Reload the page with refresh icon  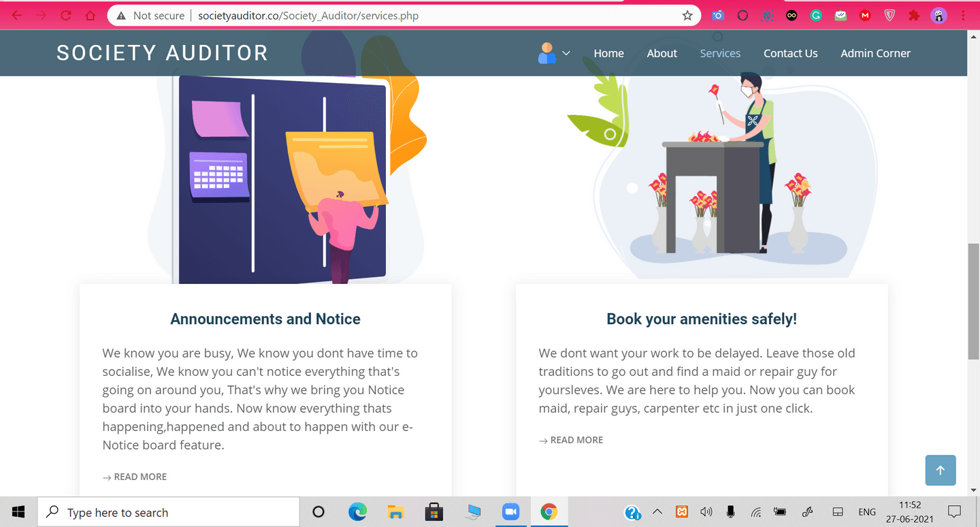pos(66,15)
